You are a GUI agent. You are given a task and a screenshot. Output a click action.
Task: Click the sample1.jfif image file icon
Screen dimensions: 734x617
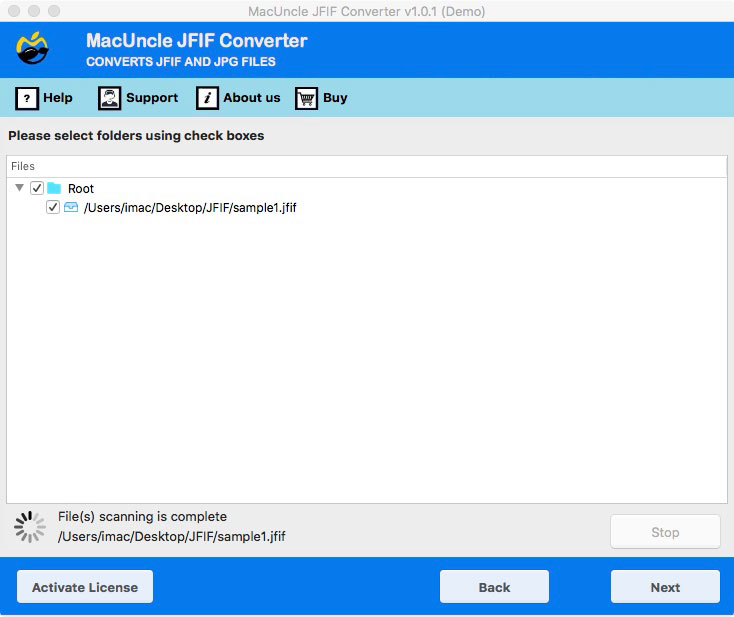(71, 208)
